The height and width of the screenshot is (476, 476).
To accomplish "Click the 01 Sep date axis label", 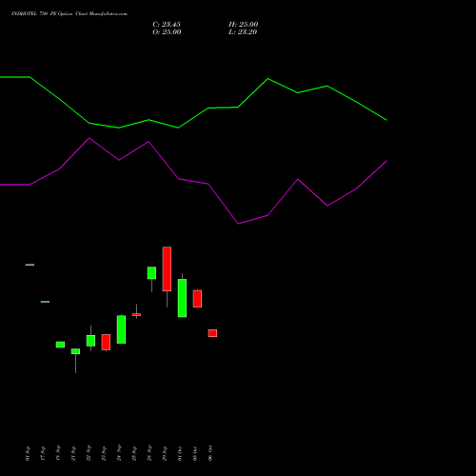I will click(28, 453).
